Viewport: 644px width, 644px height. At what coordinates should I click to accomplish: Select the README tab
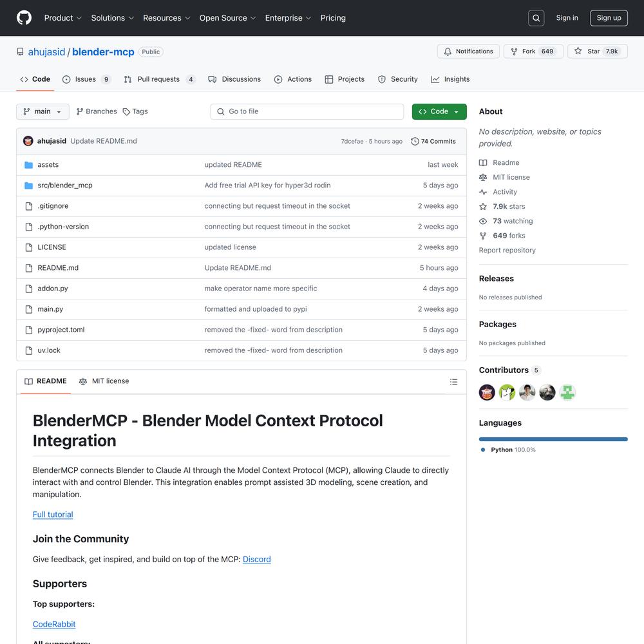click(46, 381)
